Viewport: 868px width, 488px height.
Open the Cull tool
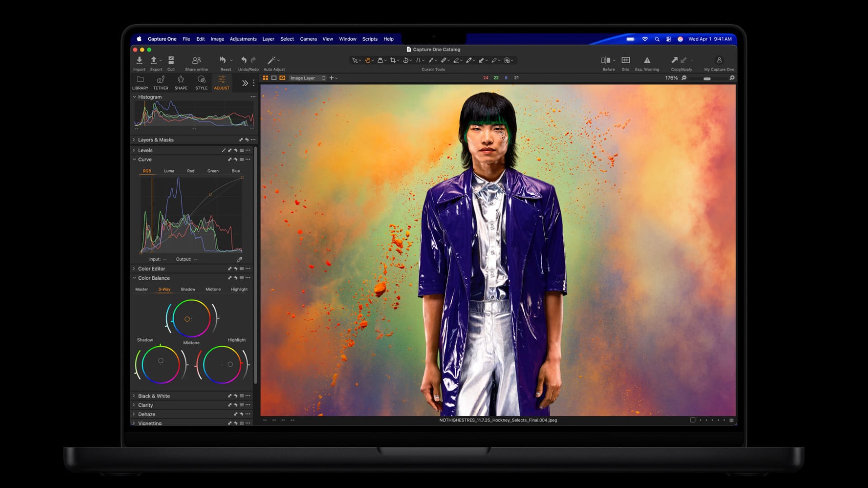click(x=171, y=60)
